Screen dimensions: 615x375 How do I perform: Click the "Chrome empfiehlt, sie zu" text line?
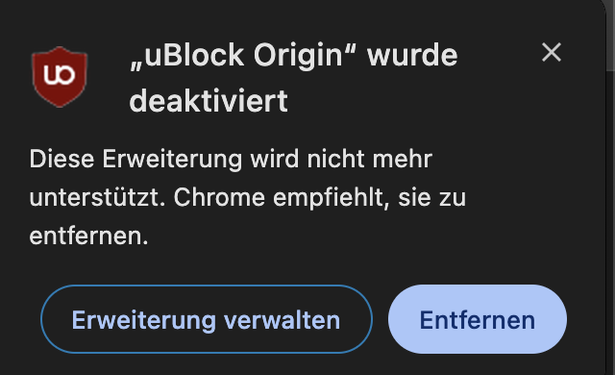[x=320, y=197]
